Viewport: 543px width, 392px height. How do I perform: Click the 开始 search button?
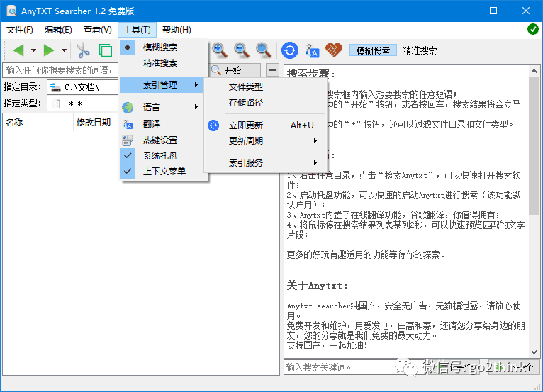click(235, 70)
